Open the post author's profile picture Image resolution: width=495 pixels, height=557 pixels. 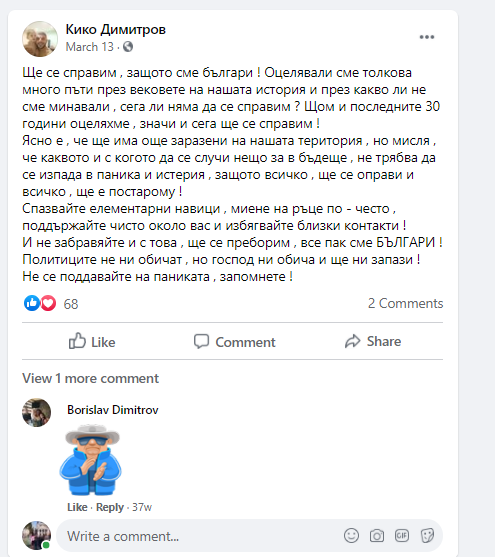tap(40, 39)
